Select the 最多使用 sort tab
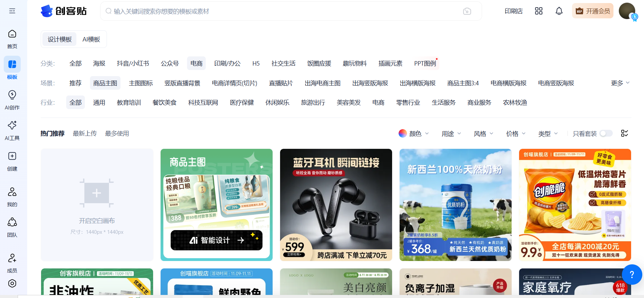 (117, 134)
